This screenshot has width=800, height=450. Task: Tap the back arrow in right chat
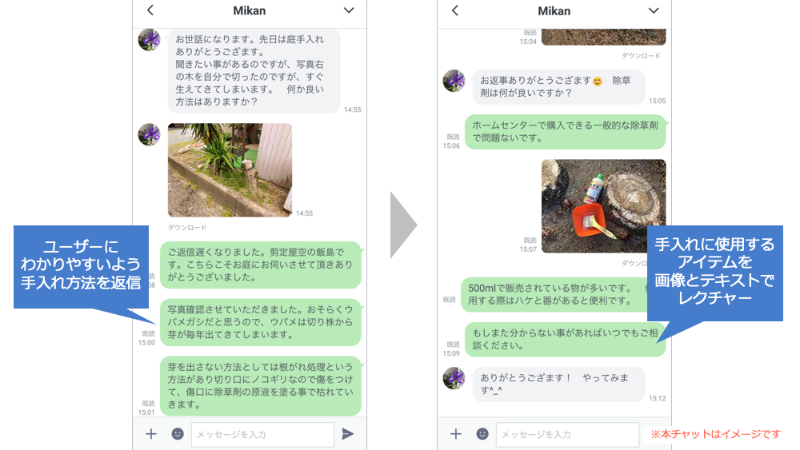pos(455,10)
